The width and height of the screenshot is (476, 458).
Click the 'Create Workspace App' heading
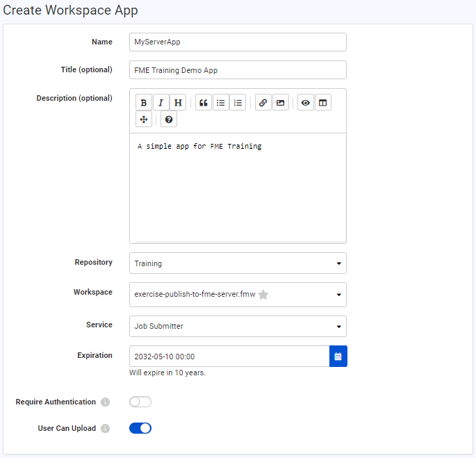(x=70, y=10)
